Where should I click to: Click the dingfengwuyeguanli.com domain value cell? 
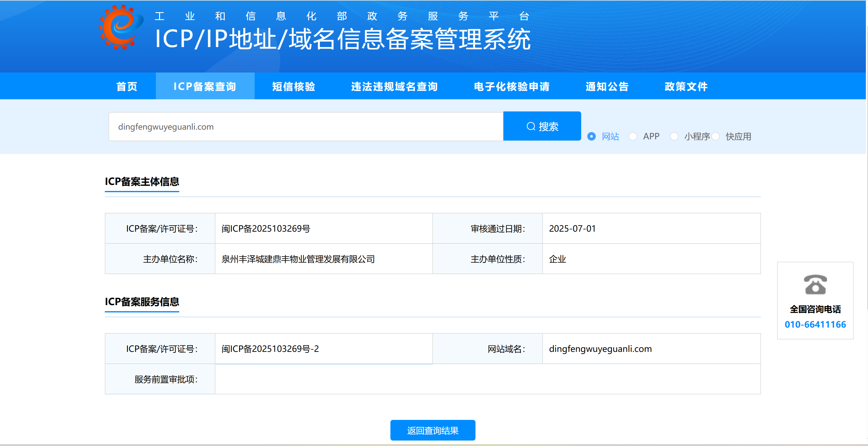coord(600,349)
